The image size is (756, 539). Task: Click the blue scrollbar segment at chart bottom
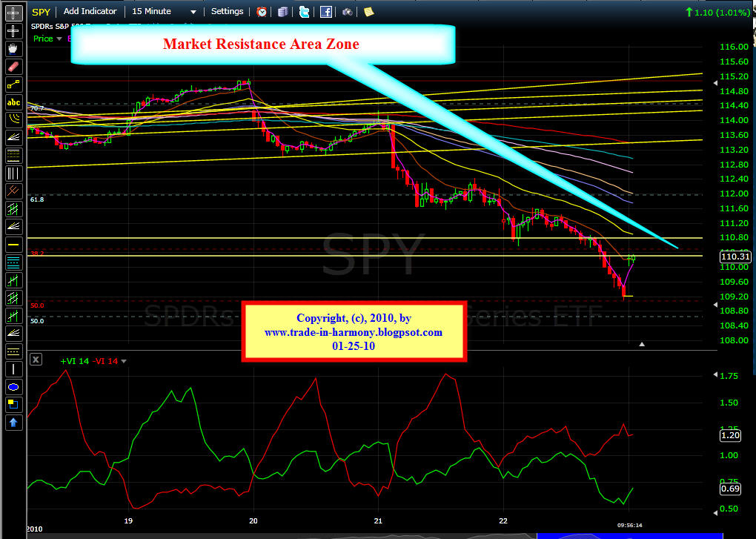click(x=630, y=535)
